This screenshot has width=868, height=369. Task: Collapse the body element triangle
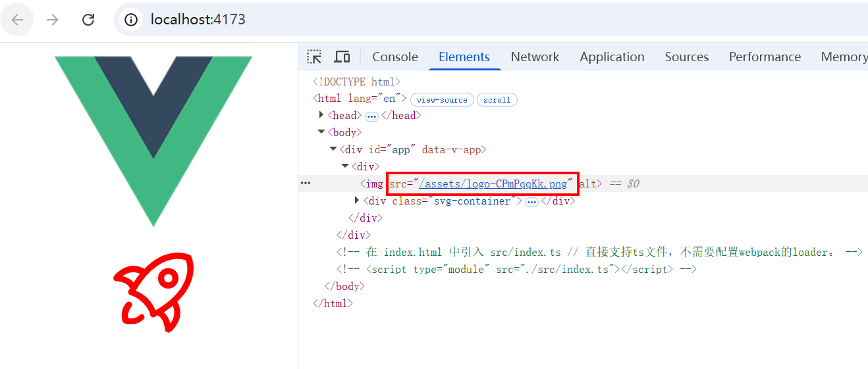tap(321, 132)
